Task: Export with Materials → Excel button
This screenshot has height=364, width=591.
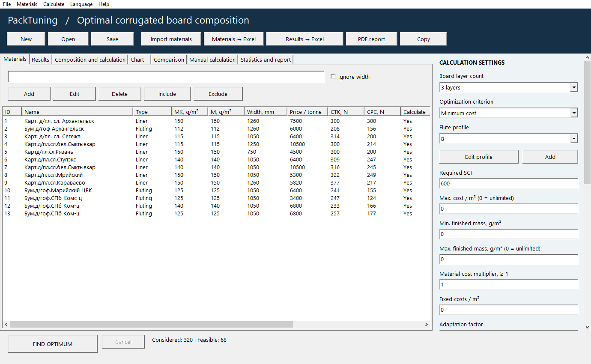Action: (x=234, y=39)
